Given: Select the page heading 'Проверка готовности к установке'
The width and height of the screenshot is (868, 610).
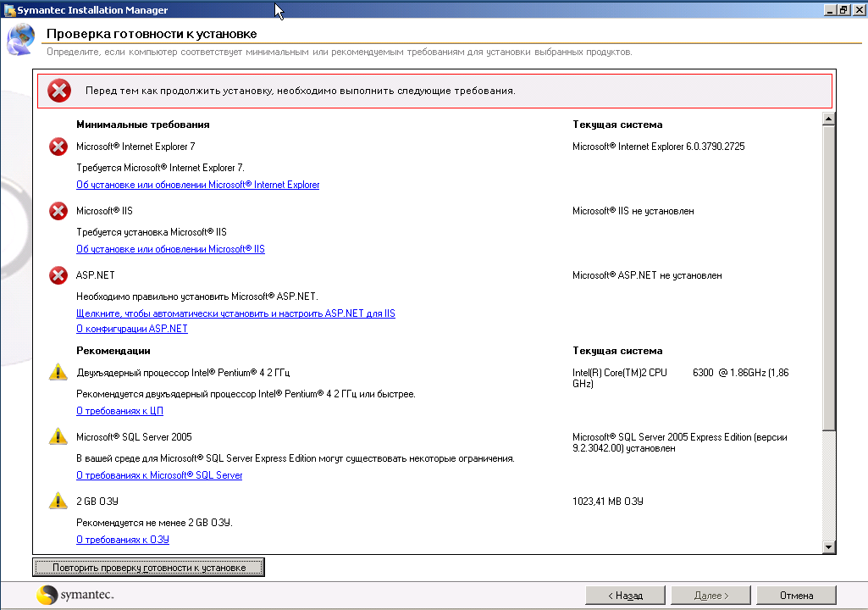Looking at the screenshot, I should (152, 34).
